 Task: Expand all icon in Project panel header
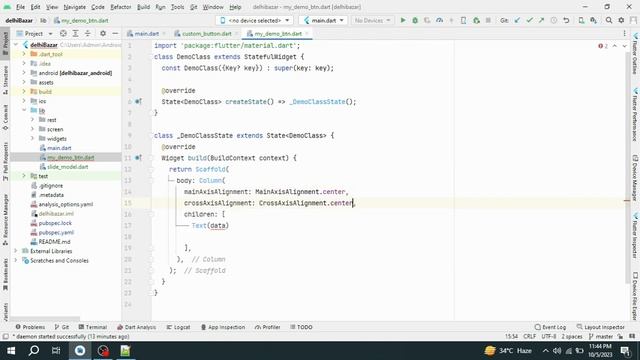76,33
